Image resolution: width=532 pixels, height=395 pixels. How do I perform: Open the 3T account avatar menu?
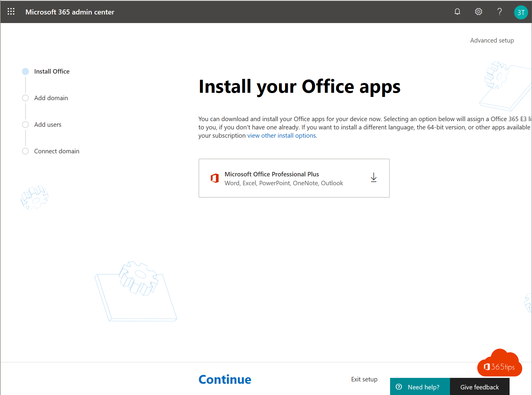click(521, 12)
